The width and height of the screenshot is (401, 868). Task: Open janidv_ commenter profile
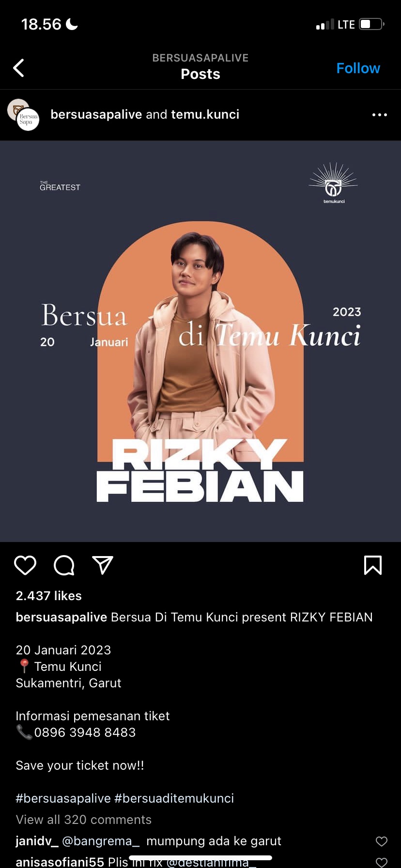point(37,841)
